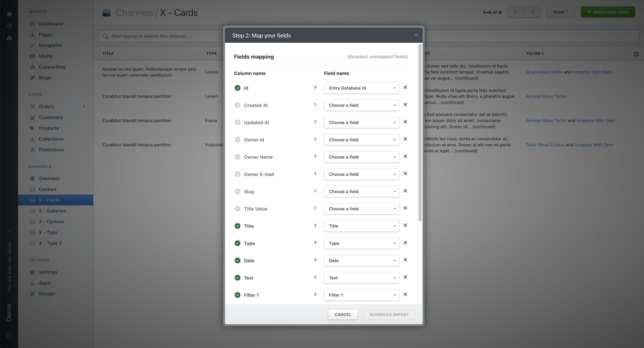Open the Dashboard menu item
This screenshot has width=644, height=348.
point(50,24)
